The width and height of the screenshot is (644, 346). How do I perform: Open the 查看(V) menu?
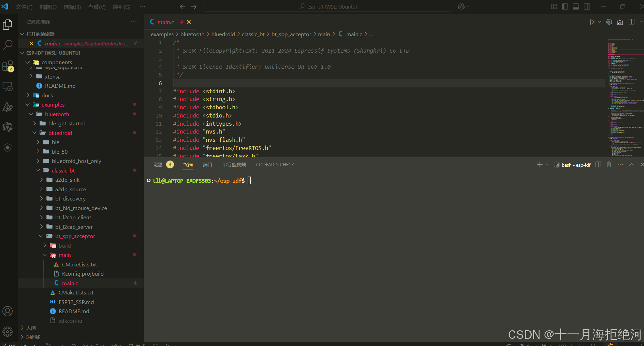tap(97, 7)
